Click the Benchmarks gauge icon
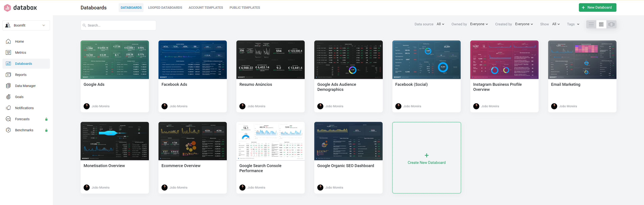Image resolution: width=644 pixels, height=205 pixels. click(x=8, y=130)
